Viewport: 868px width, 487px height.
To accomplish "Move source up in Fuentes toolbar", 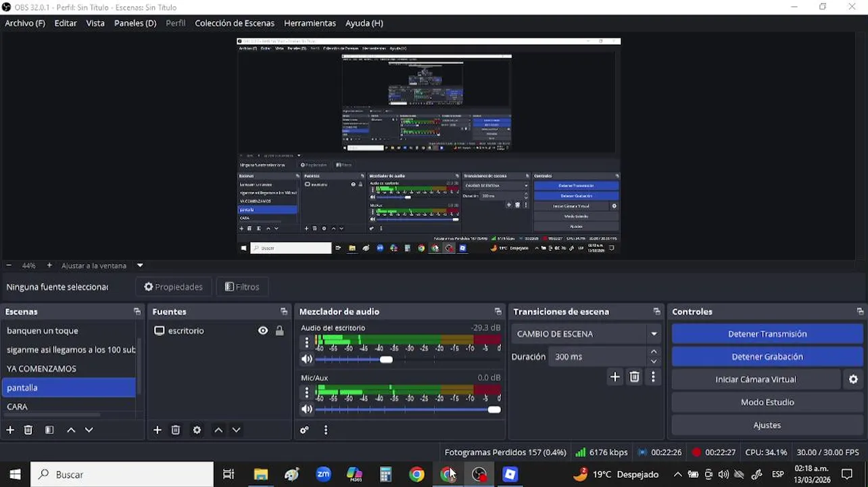I will point(218,430).
